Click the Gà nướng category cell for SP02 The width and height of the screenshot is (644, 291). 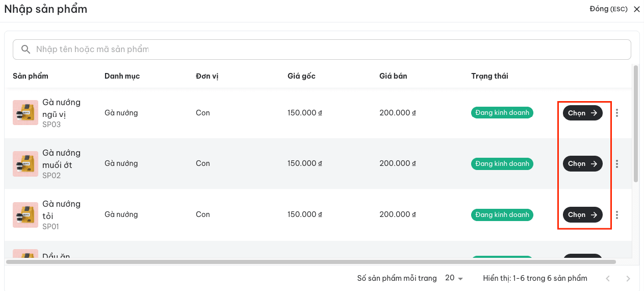121,163
